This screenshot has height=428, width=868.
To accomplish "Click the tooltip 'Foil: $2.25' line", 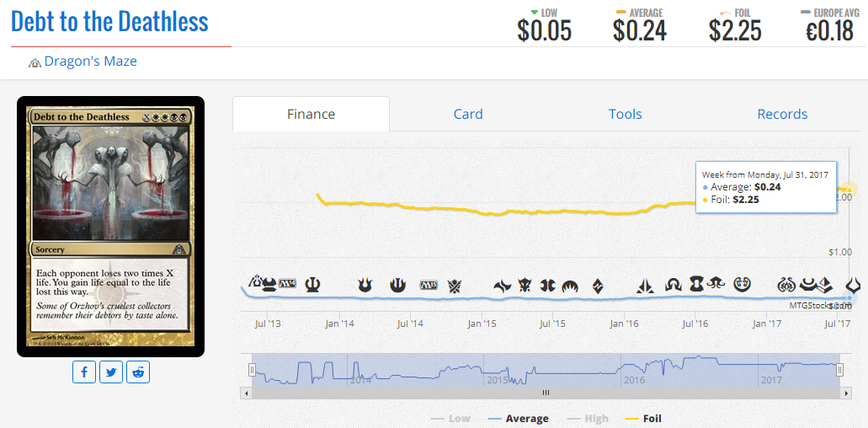I will [731, 200].
